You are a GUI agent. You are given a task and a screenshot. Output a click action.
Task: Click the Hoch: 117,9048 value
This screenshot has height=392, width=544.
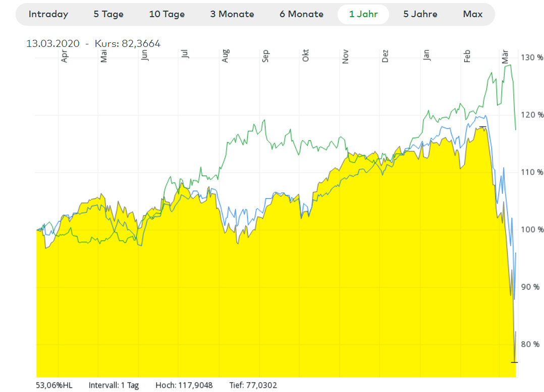click(x=184, y=385)
